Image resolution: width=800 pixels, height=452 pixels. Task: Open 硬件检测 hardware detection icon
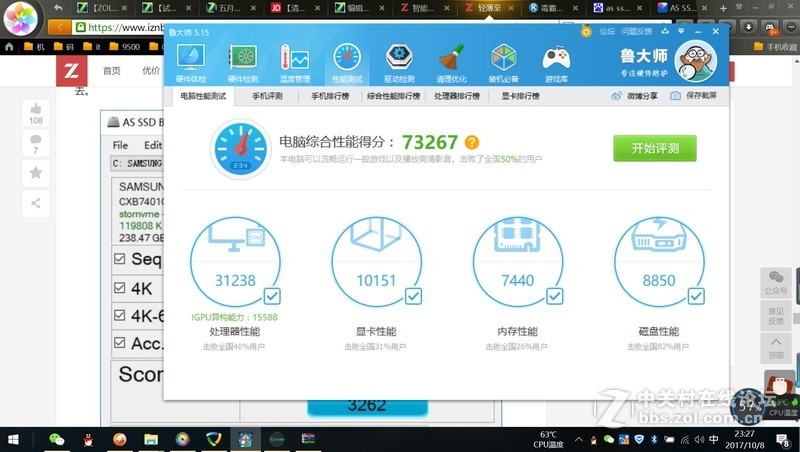243,63
